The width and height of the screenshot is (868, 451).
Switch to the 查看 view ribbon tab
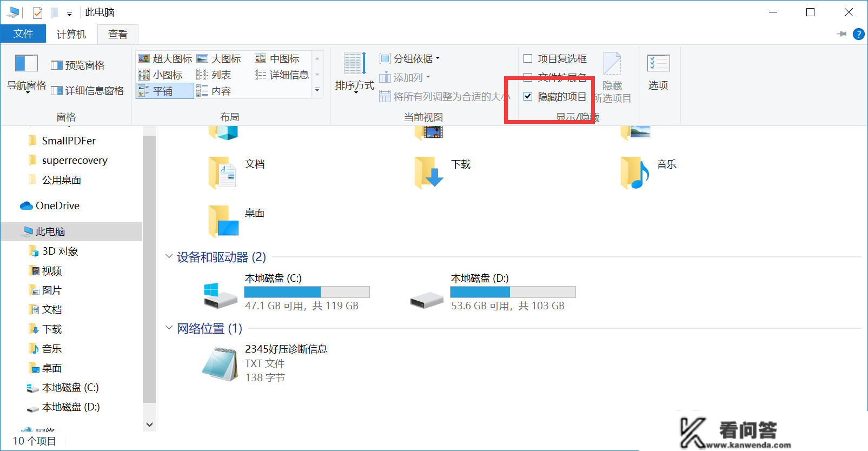(118, 34)
